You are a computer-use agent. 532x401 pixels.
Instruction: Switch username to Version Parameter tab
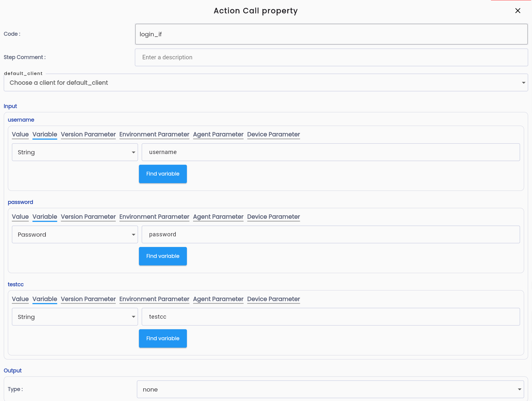pyautogui.click(x=88, y=135)
